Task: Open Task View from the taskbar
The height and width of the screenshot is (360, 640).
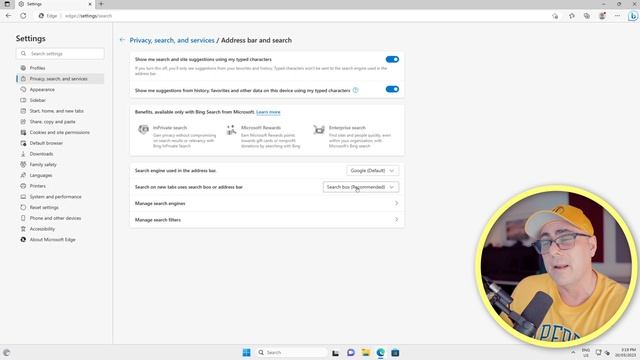Action: click(x=336, y=353)
